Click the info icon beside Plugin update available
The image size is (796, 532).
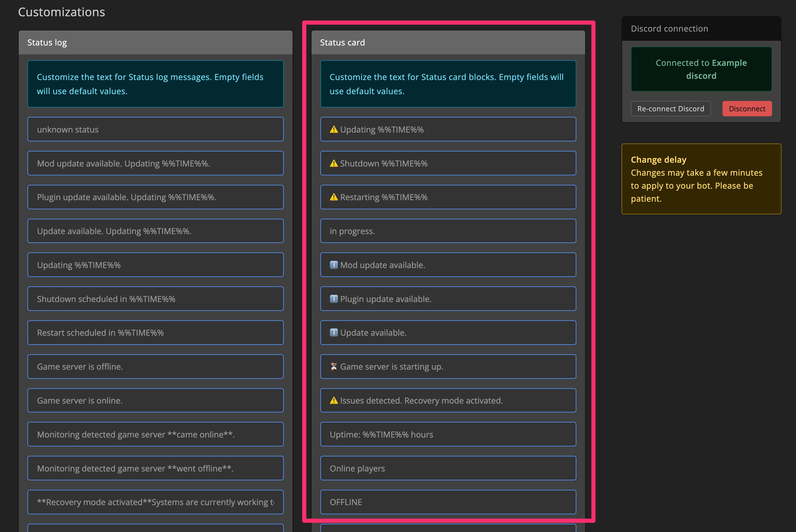tap(334, 298)
